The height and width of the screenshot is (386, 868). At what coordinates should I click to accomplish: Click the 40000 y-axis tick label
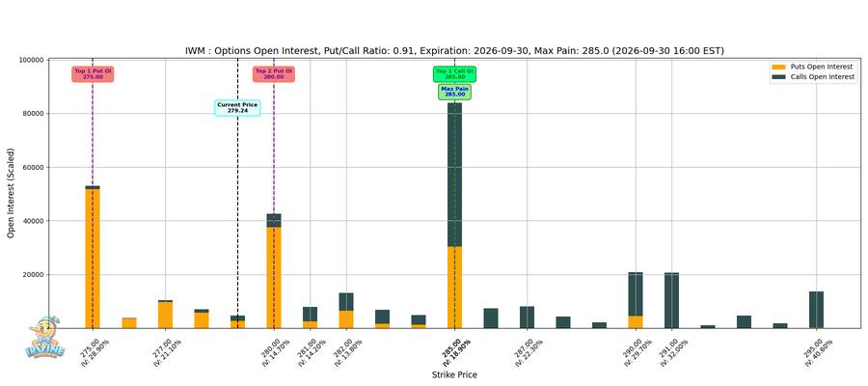tap(34, 221)
